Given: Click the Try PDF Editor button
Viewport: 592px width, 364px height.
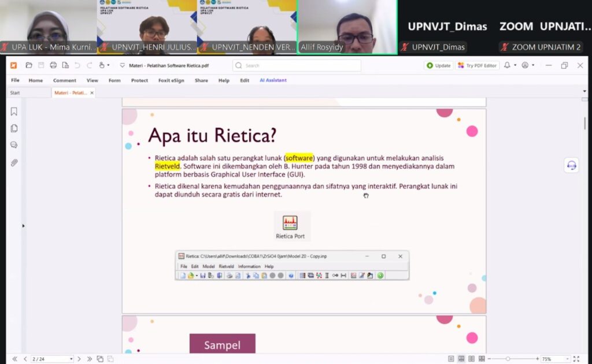Looking at the screenshot, I should click(x=478, y=65).
